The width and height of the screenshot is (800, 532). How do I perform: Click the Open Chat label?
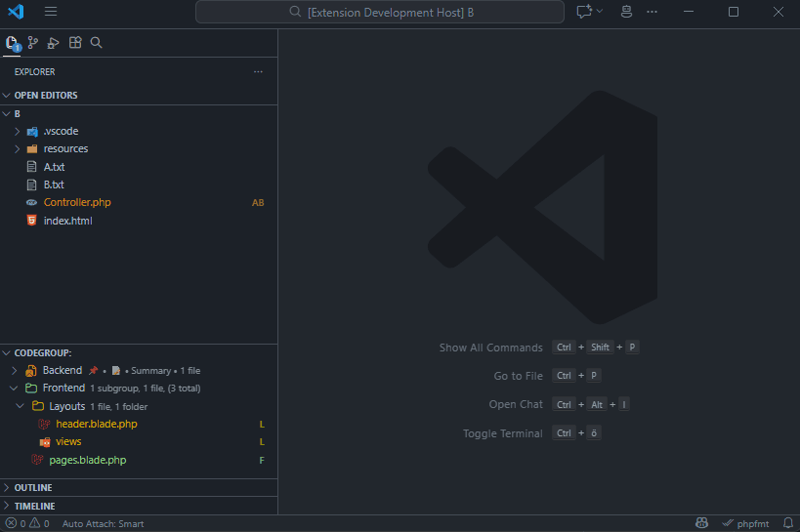516,404
